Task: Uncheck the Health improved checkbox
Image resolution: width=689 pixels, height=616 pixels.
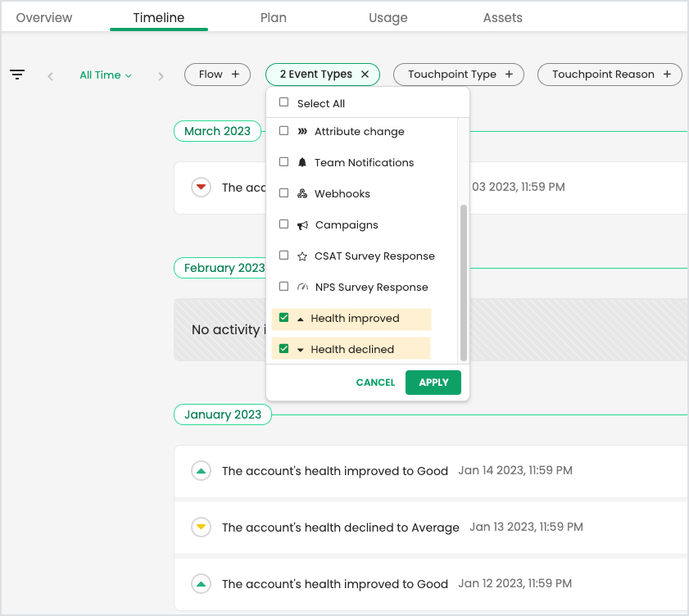Action: coord(283,317)
